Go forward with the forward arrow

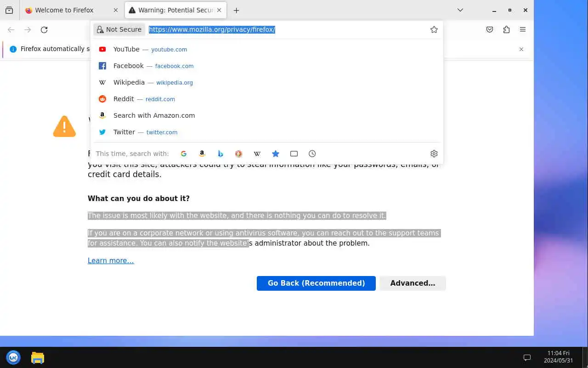[x=28, y=29]
